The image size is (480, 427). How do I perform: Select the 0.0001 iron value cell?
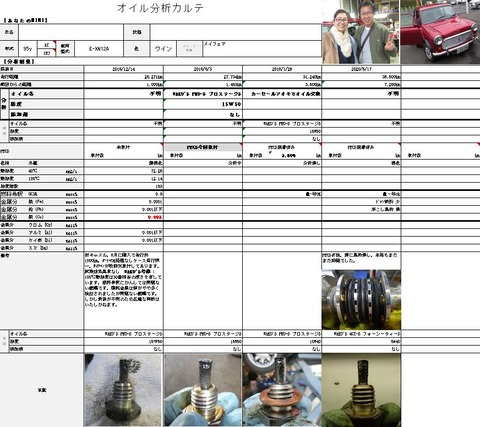pyautogui.click(x=124, y=202)
